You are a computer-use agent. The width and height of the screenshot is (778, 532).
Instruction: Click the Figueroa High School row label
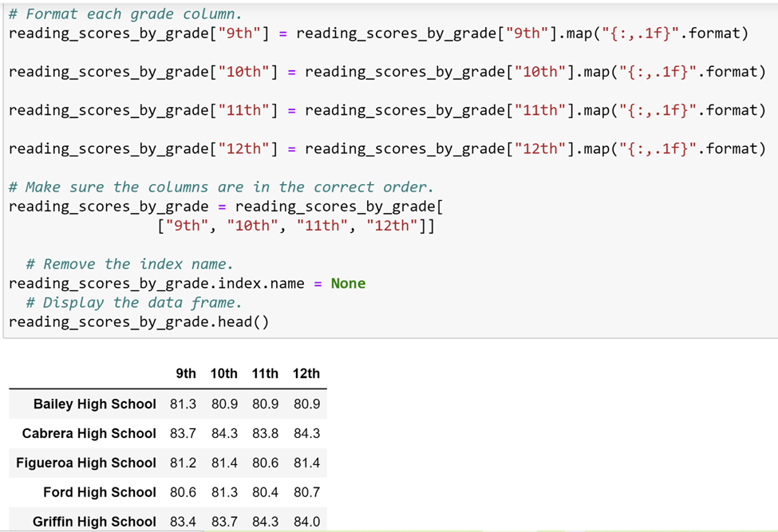point(85,463)
